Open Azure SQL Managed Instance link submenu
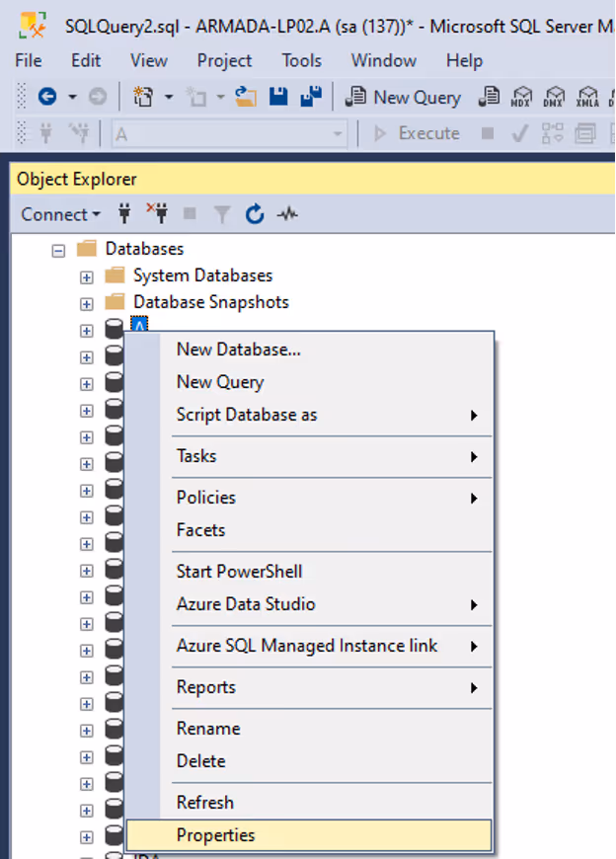 309,646
